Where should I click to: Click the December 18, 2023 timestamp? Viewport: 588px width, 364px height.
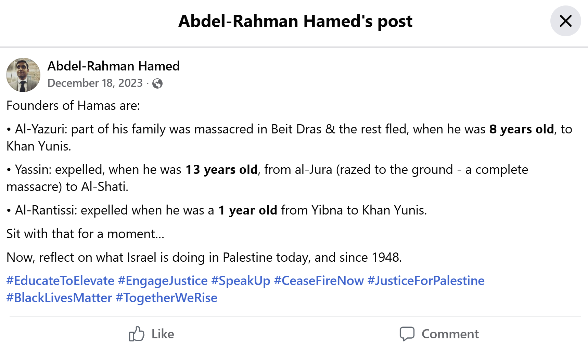[95, 83]
